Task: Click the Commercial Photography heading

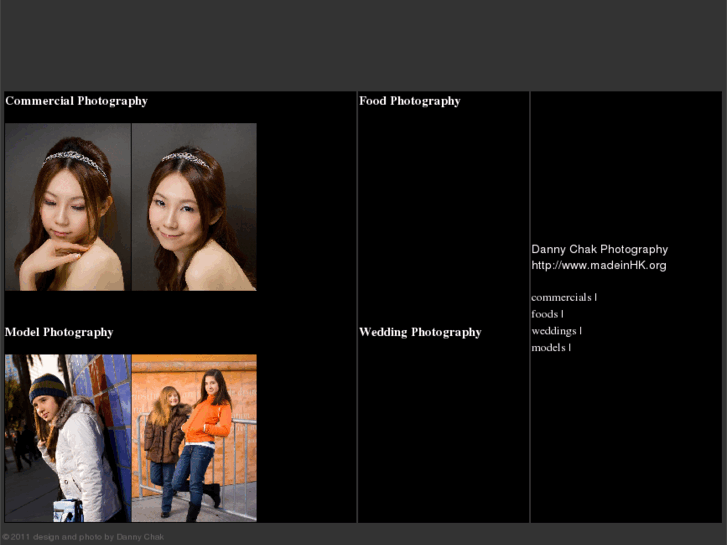Action: pos(77,101)
